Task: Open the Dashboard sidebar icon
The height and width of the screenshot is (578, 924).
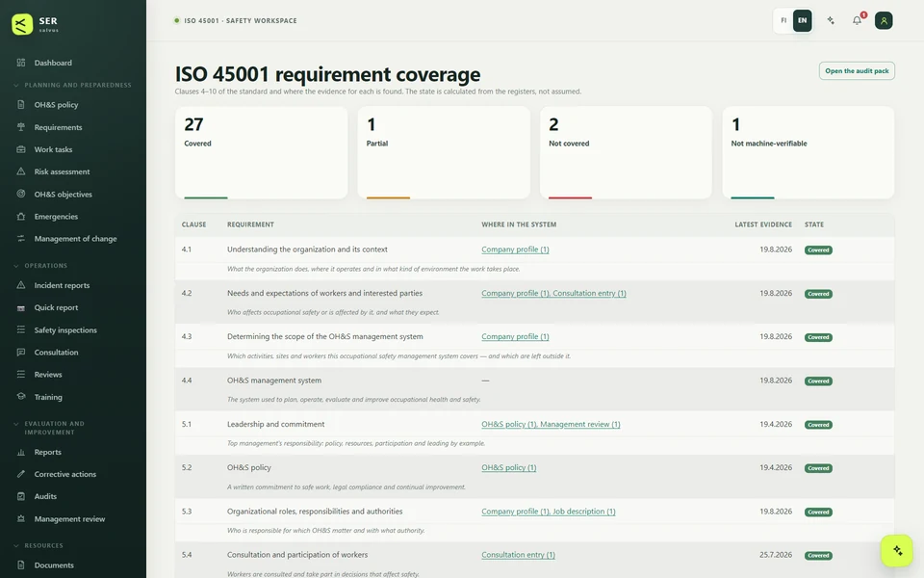Action: tap(21, 63)
